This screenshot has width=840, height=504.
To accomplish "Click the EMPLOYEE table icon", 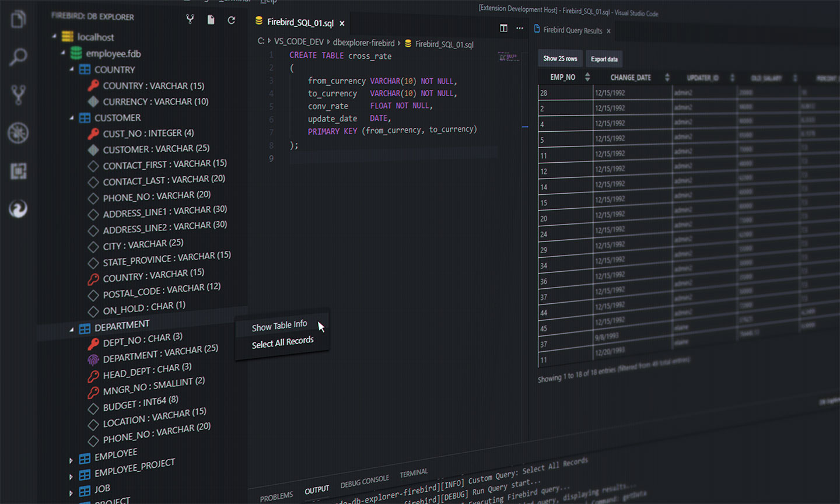I will [85, 459].
